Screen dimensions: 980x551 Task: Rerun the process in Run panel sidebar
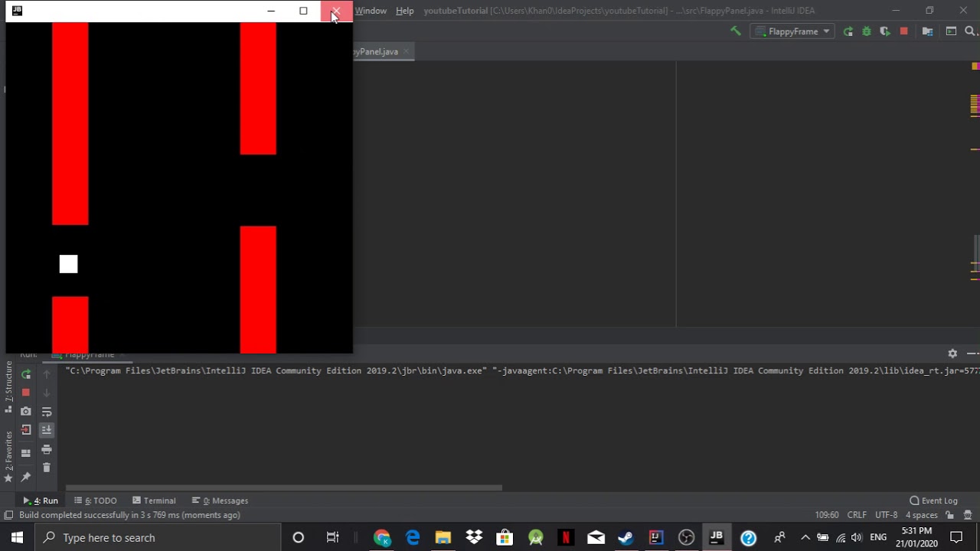tap(26, 374)
